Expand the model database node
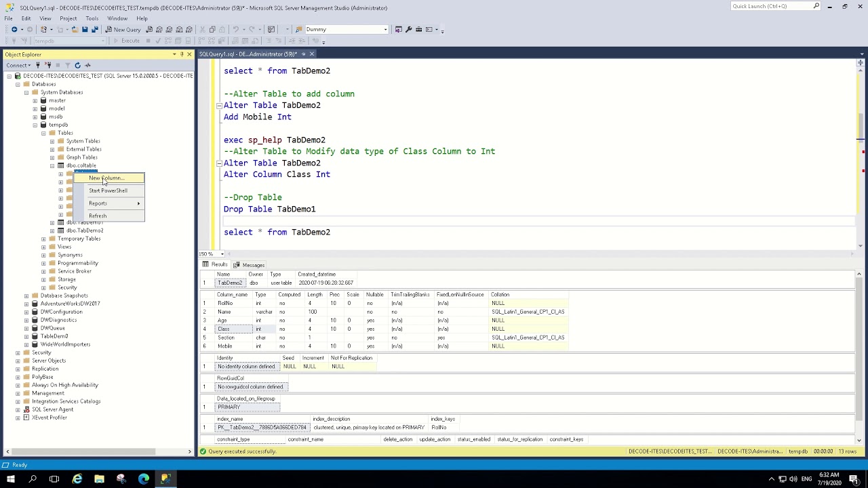 coord(35,108)
